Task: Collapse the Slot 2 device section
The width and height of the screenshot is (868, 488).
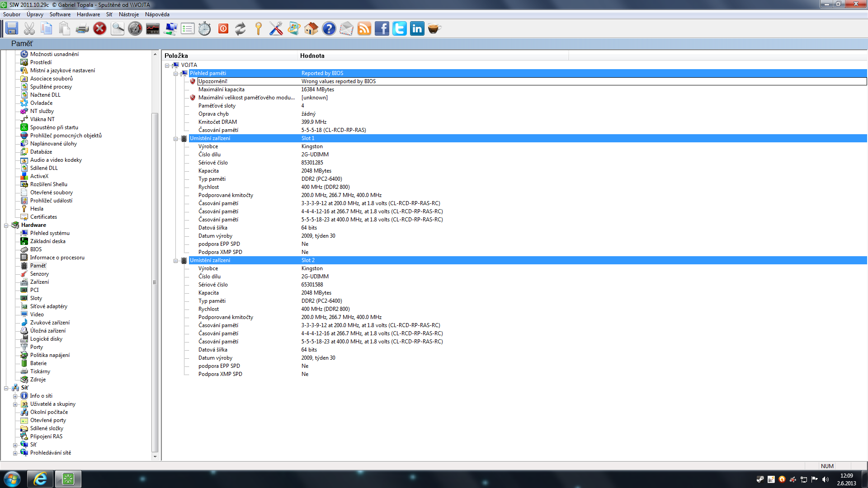Action: coord(175,261)
